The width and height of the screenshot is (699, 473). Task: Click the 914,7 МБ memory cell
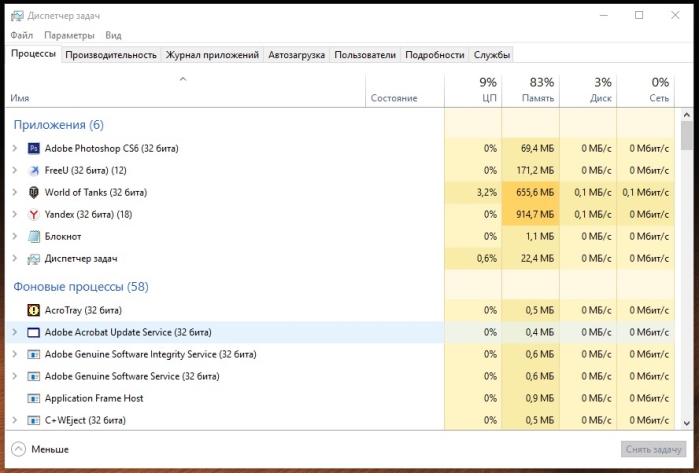point(530,214)
